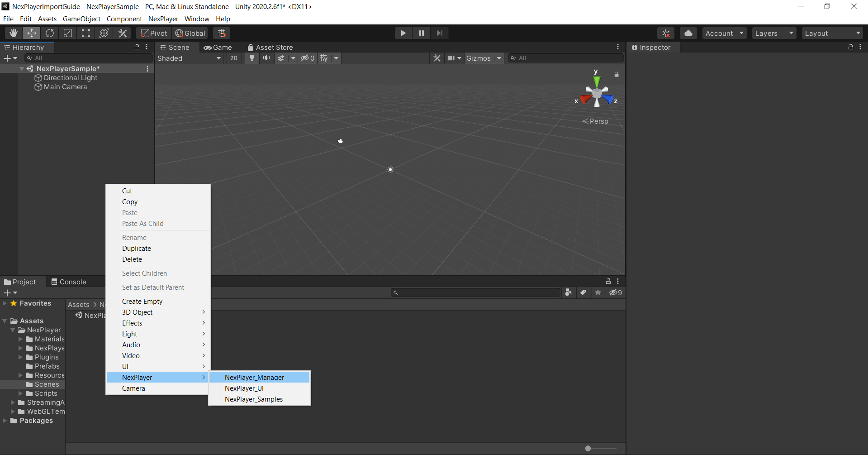Open the Window menu
Screen dimensions: 868x455
(197, 19)
